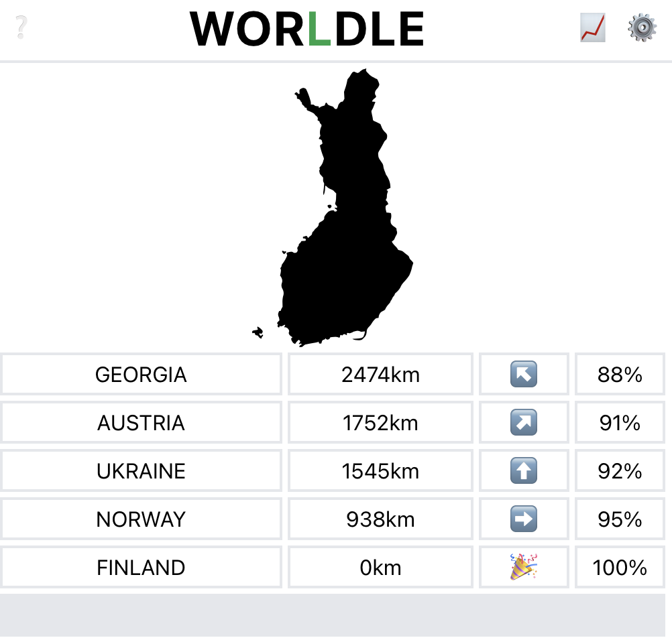The height and width of the screenshot is (642, 672).
Task: Click the 91% proximity cell
Action: click(x=620, y=422)
